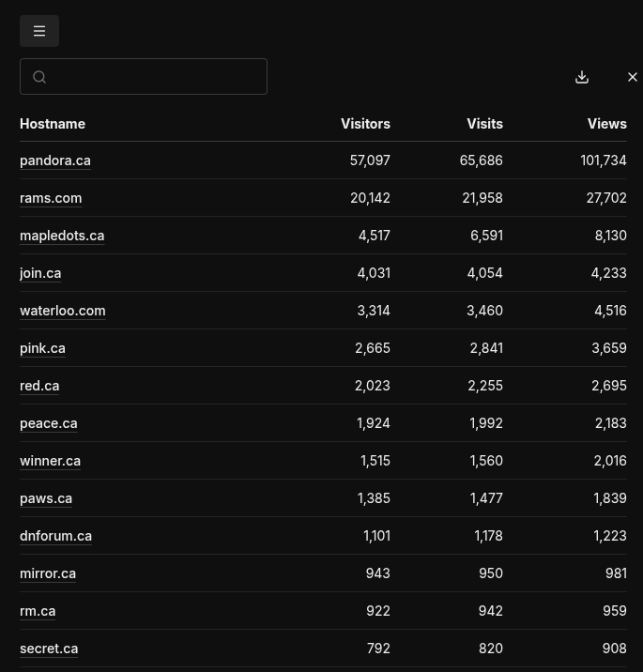This screenshot has width=643, height=672.
Task: Close the hostname panel with X
Action: coord(633,77)
